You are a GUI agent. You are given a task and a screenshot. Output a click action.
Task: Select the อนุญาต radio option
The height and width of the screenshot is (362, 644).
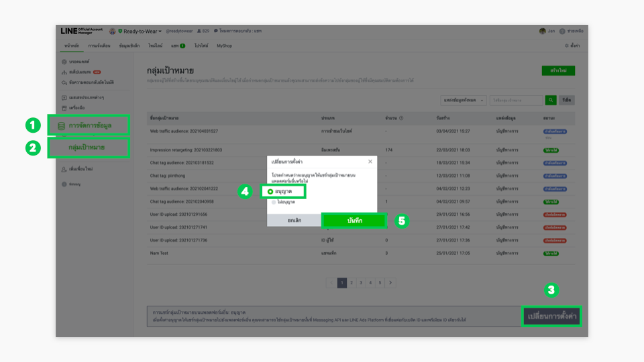pos(270,192)
